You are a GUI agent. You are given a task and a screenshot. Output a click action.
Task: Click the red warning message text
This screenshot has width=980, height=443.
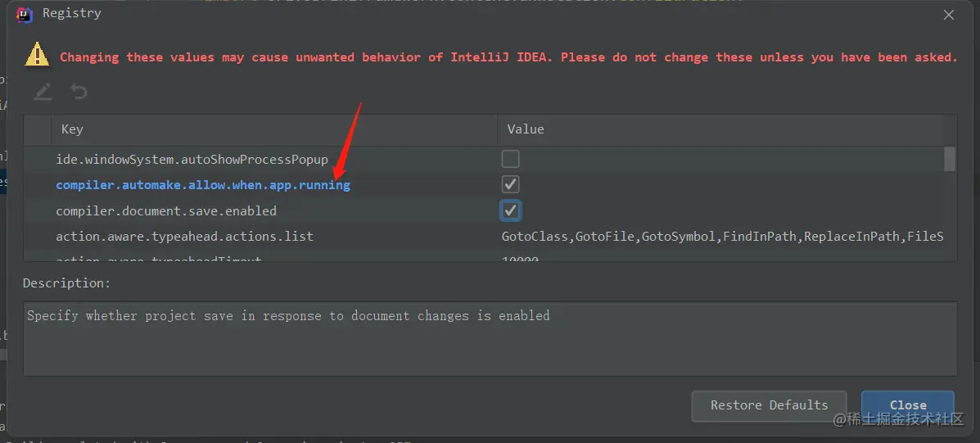pos(508,57)
